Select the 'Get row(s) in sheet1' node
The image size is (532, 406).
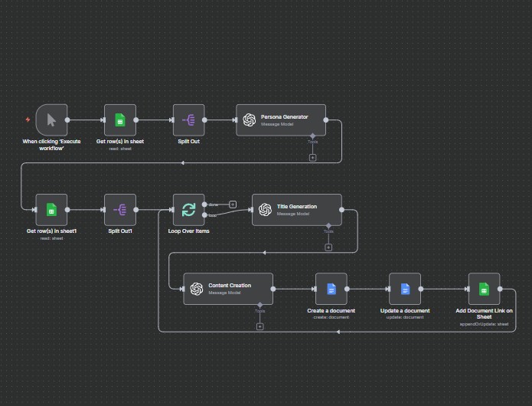(x=51, y=209)
